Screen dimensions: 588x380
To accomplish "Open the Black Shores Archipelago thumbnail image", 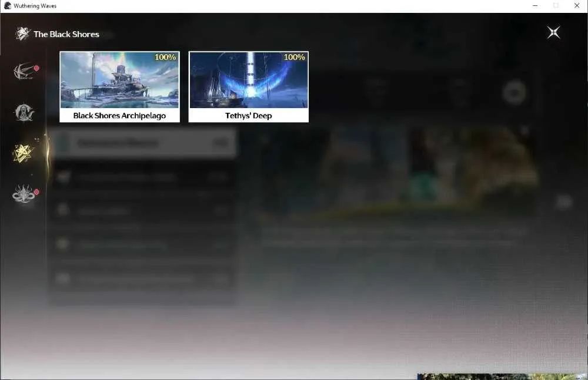I will click(x=119, y=80).
